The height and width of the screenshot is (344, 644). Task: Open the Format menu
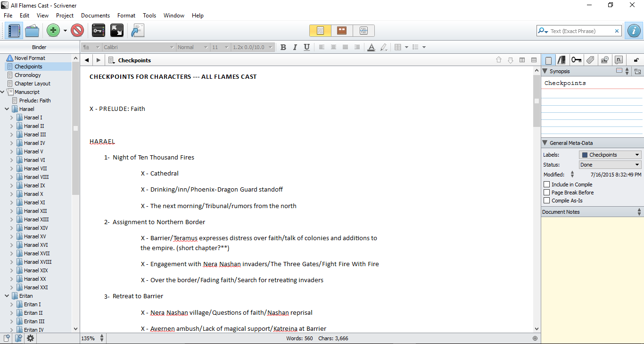coord(126,16)
